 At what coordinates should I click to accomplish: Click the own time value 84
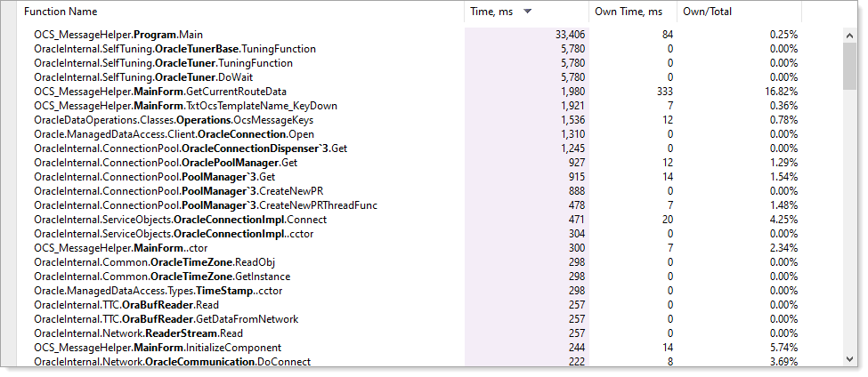pos(668,35)
